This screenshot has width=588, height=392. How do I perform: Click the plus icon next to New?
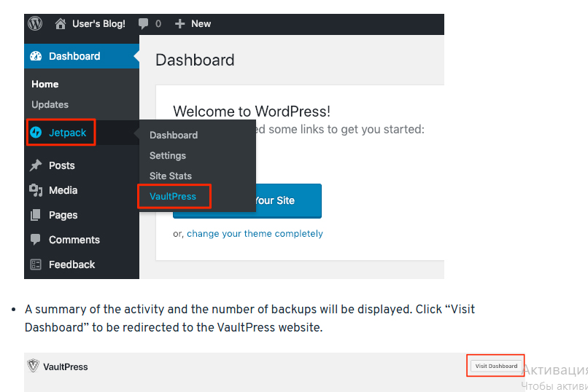(180, 23)
